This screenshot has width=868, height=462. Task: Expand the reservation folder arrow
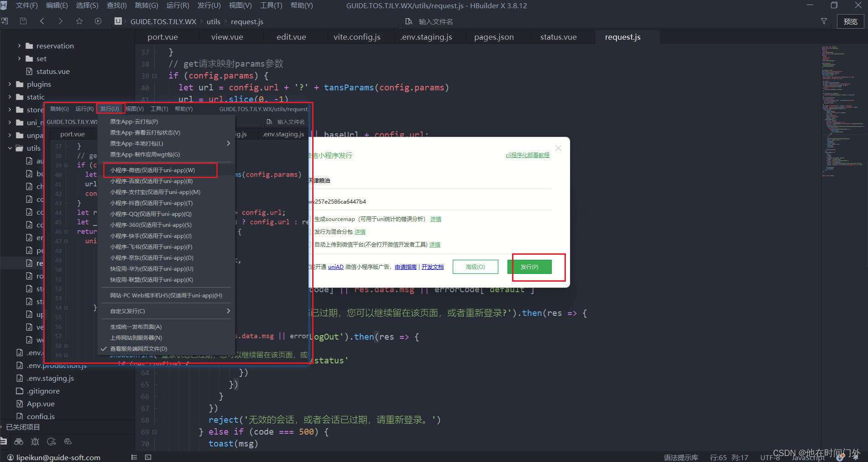(x=19, y=46)
